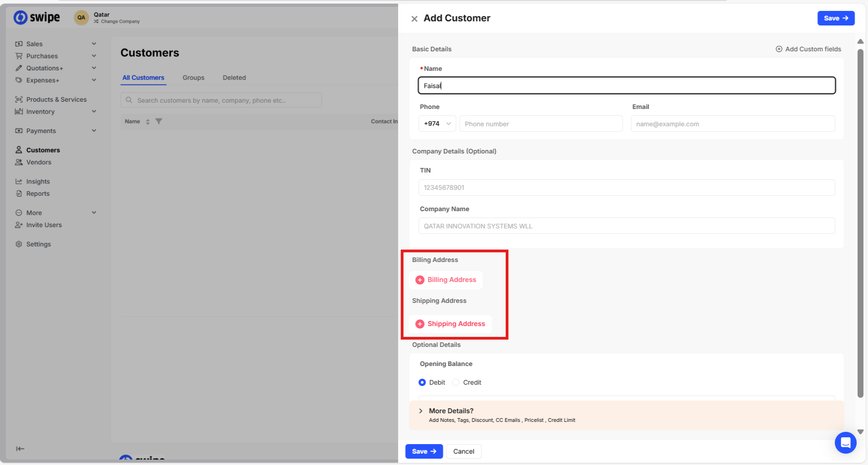Screen dimensions: 868x465
Task: Select the Debit radio button
Action: 422,382
